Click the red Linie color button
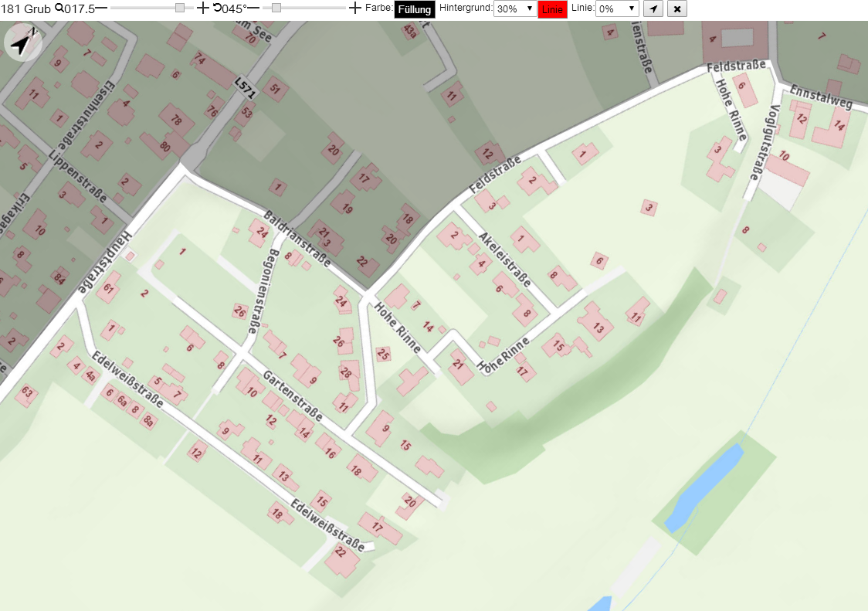868x611 pixels. click(552, 9)
